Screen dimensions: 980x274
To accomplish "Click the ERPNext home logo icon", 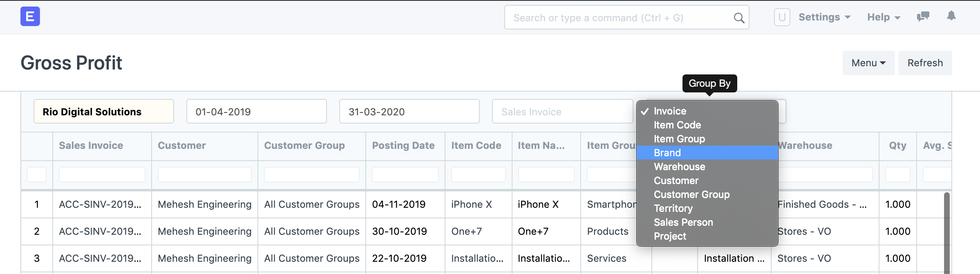I will pos(30,16).
